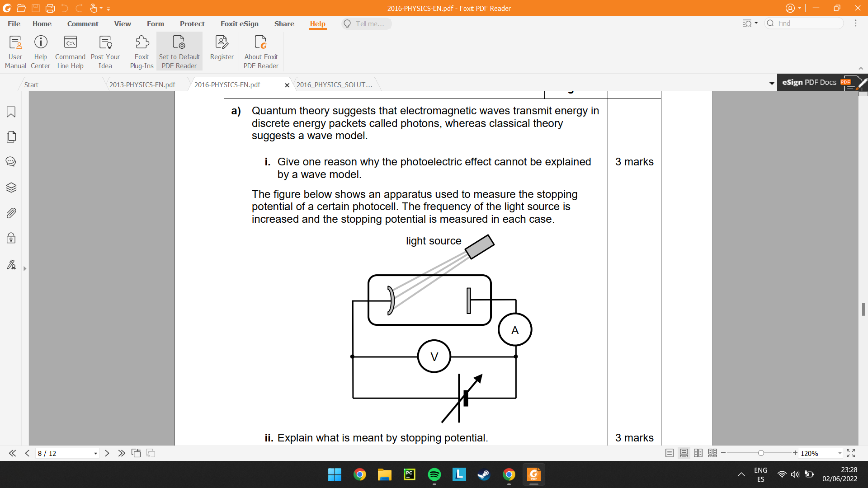Open the page thumbnails panel
Screen dimensions: 868x488
[11, 137]
